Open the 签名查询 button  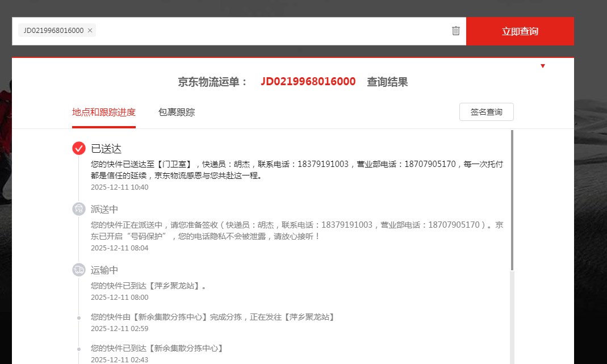[x=486, y=112]
